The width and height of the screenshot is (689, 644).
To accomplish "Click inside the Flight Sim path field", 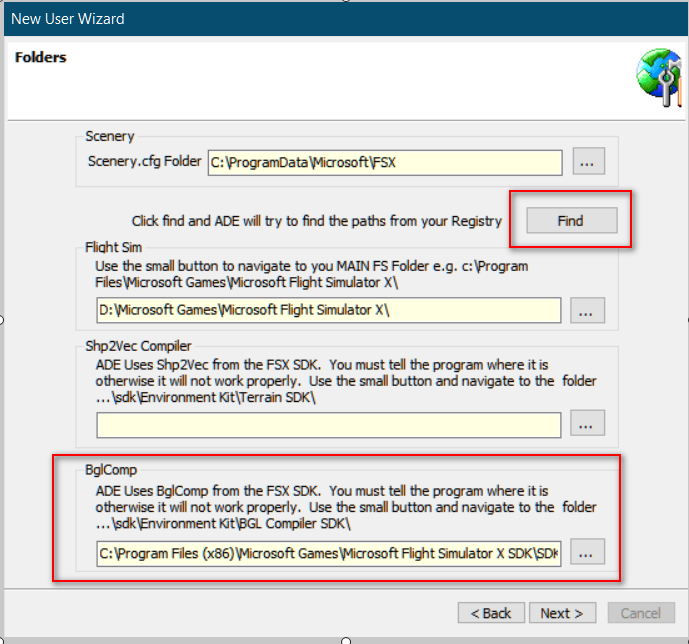I will point(328,311).
